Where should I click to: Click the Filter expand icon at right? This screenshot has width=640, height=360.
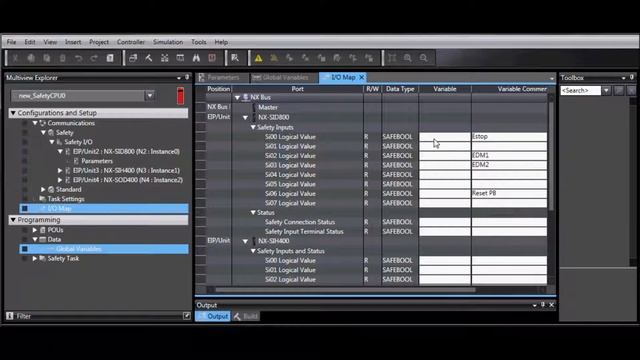187,316
